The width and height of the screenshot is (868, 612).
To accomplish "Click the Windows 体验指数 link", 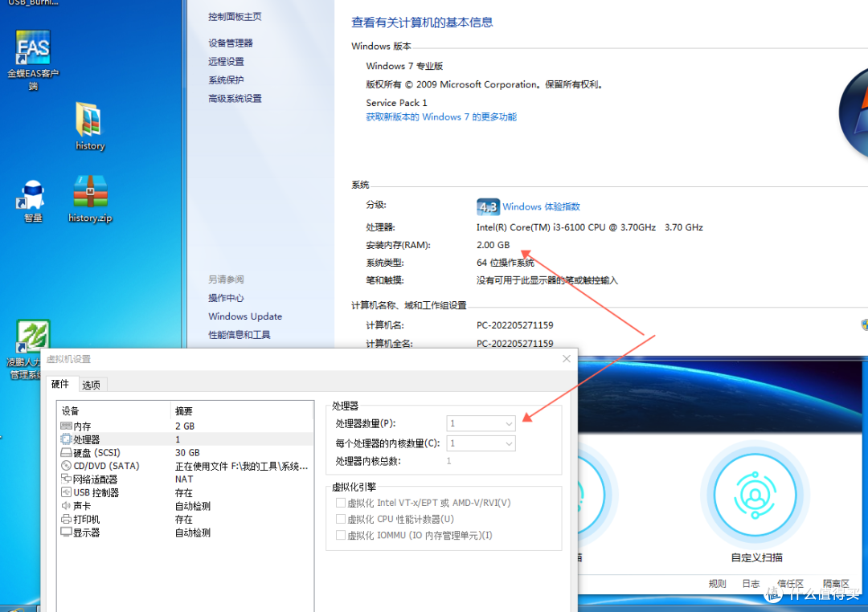I will (541, 206).
